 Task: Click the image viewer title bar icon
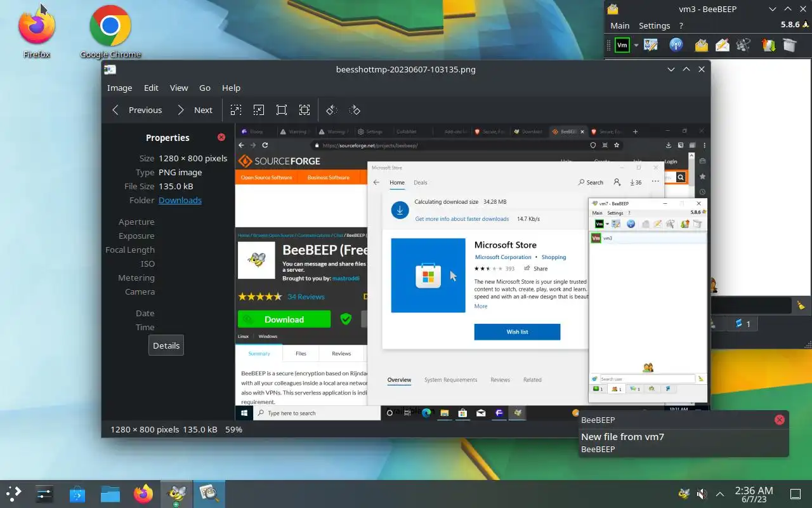(x=110, y=69)
